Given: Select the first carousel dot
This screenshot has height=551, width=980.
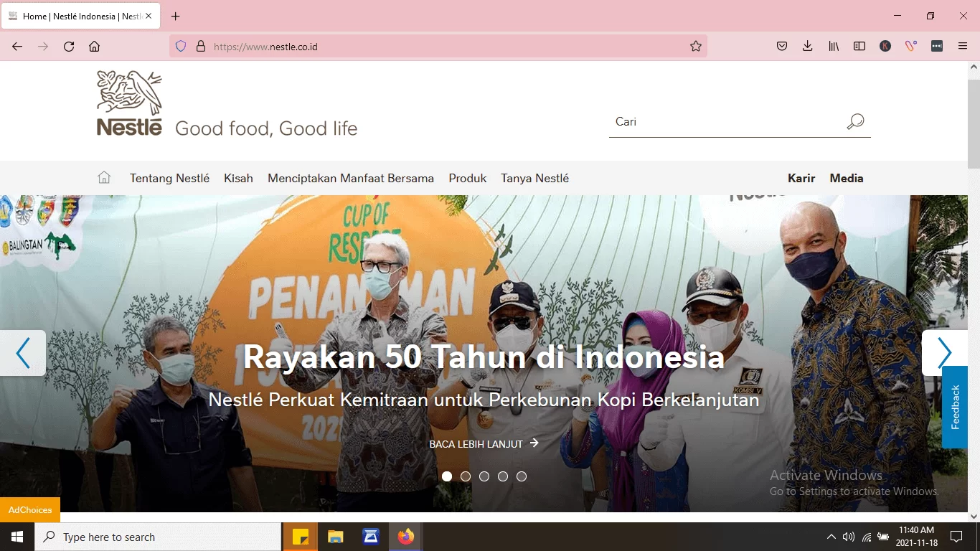Looking at the screenshot, I should point(447,476).
